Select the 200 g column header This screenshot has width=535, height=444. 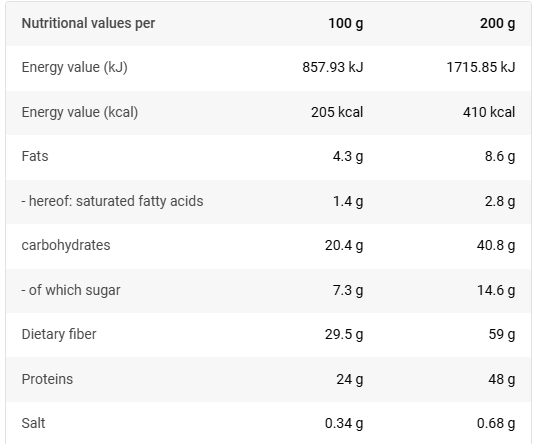click(497, 24)
